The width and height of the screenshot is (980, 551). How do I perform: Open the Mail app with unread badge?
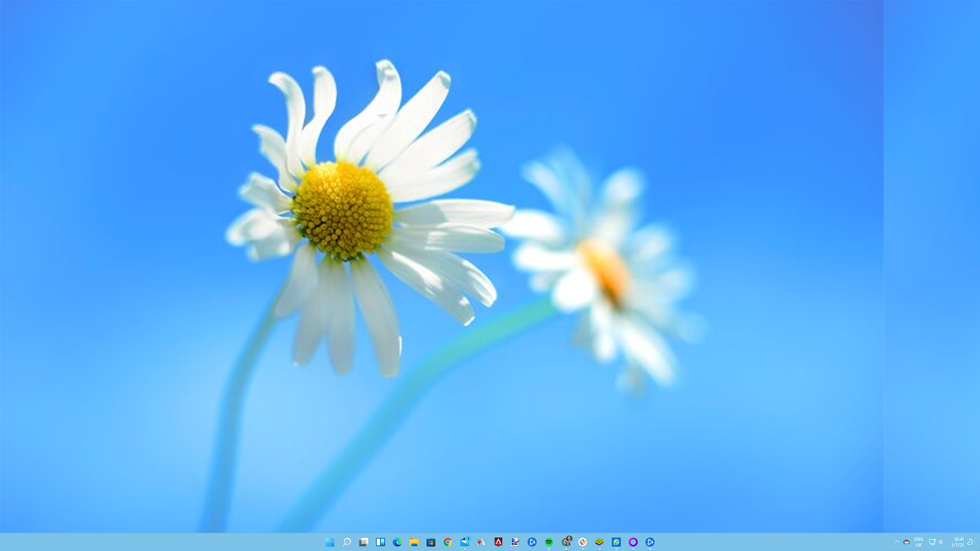(464, 542)
